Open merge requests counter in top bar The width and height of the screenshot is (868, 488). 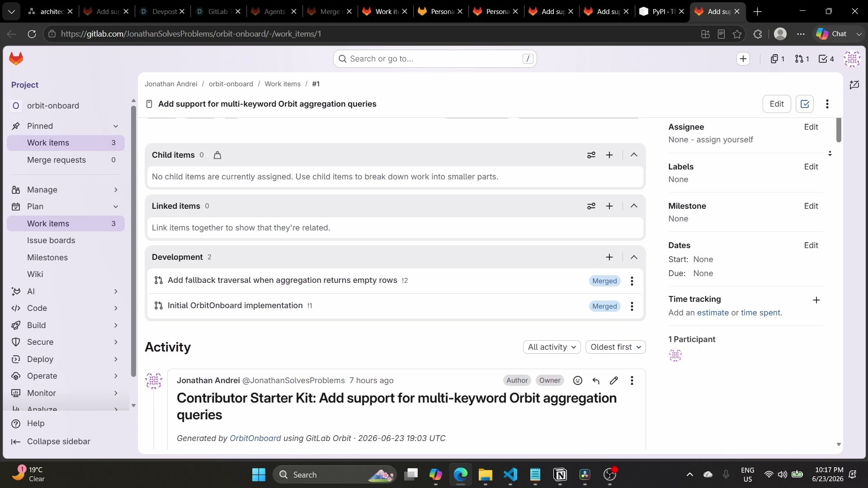[x=802, y=59]
